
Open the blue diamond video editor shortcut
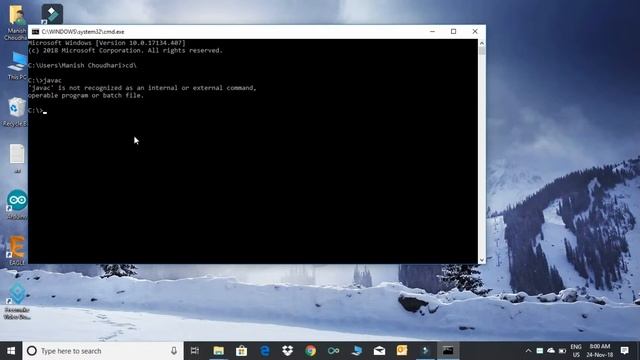(x=17, y=301)
